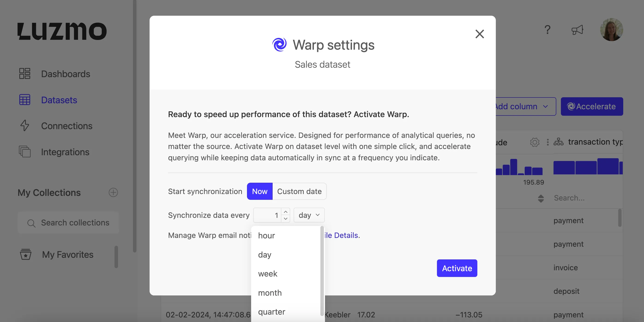
Task: Open help via question mark icon
Action: (548, 30)
